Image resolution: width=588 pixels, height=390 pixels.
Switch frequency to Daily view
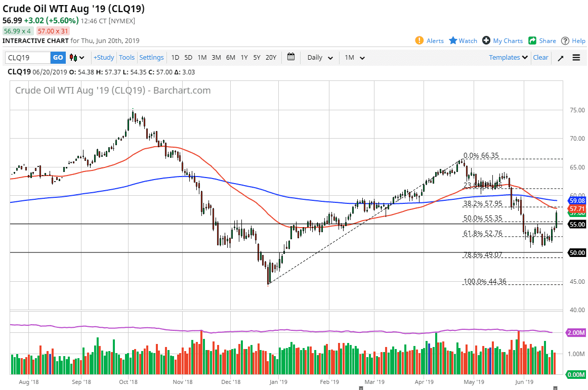tap(316, 58)
